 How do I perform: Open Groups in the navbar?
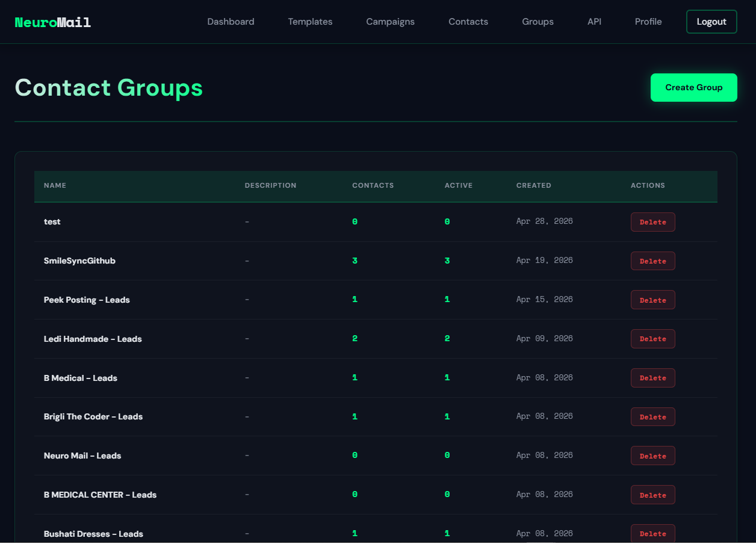pyautogui.click(x=538, y=22)
